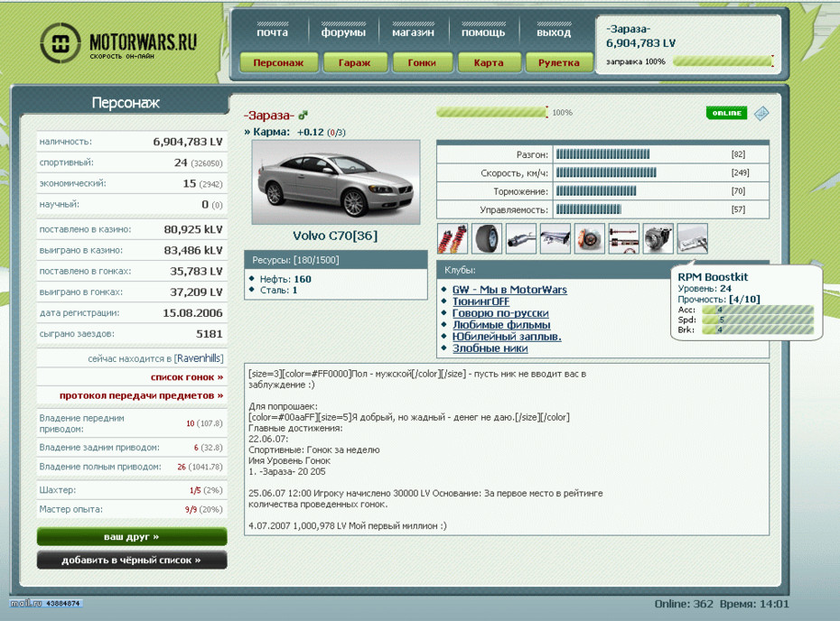Open the 'Говорю по-русски' club link
This screenshot has width=840, height=621.
click(500, 313)
